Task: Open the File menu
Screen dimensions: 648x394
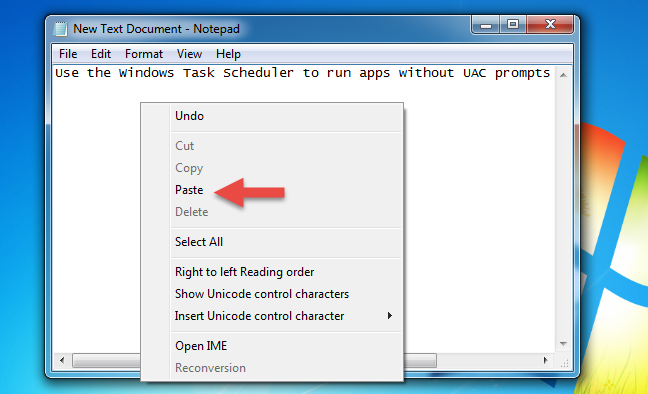Action: pyautogui.click(x=68, y=54)
